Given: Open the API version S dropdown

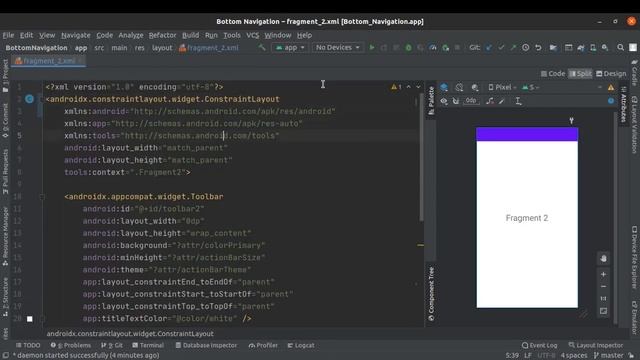Looking at the screenshot, I should 531,87.
